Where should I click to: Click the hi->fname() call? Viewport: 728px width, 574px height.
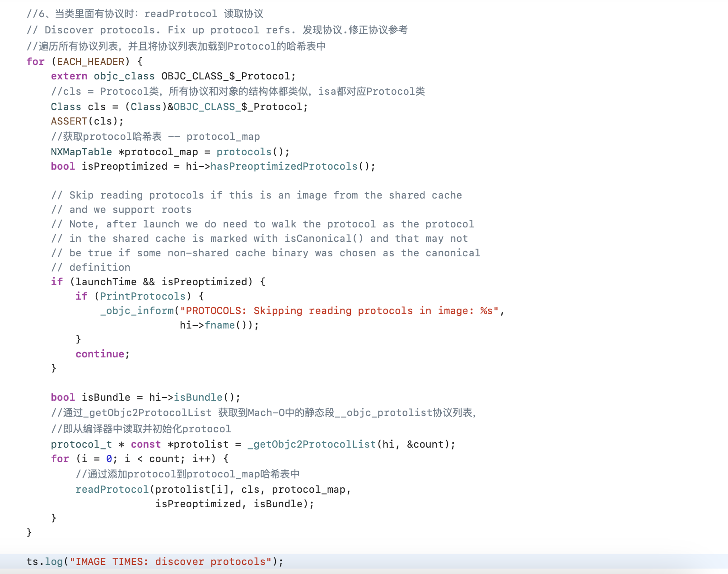tap(216, 325)
